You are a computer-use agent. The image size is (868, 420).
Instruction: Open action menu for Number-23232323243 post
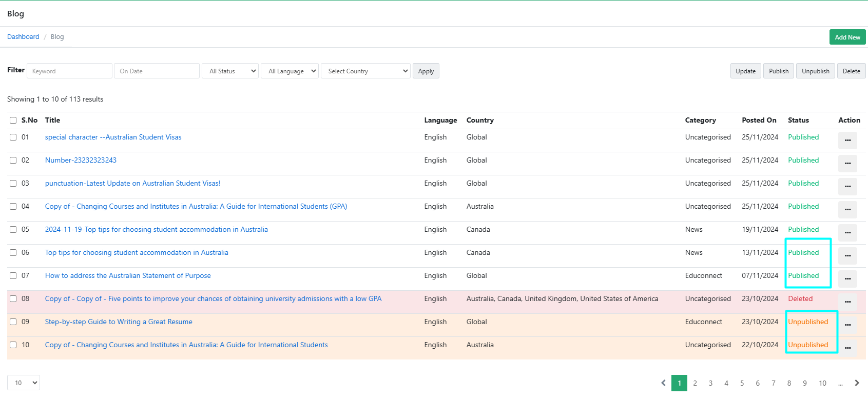847,163
